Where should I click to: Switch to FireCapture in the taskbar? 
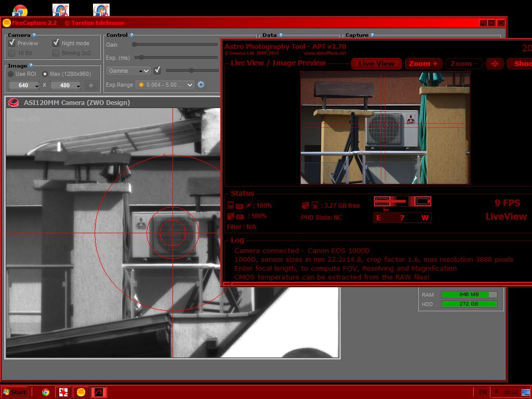81,392
